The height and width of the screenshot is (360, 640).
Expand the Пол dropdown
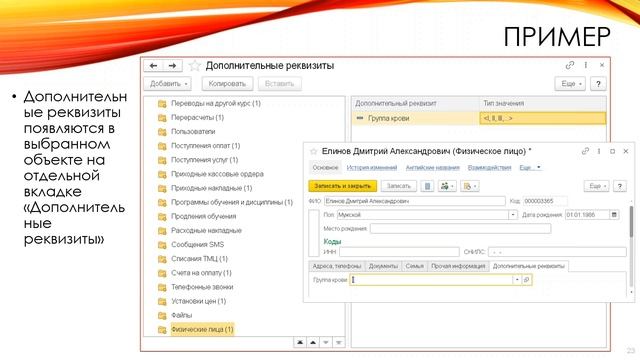513,215
